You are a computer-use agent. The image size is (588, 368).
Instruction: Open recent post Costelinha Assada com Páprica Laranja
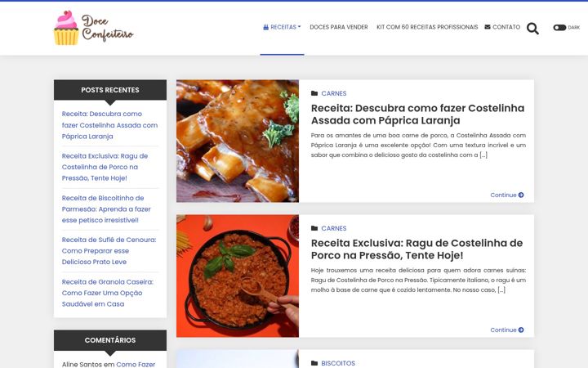[x=109, y=125]
